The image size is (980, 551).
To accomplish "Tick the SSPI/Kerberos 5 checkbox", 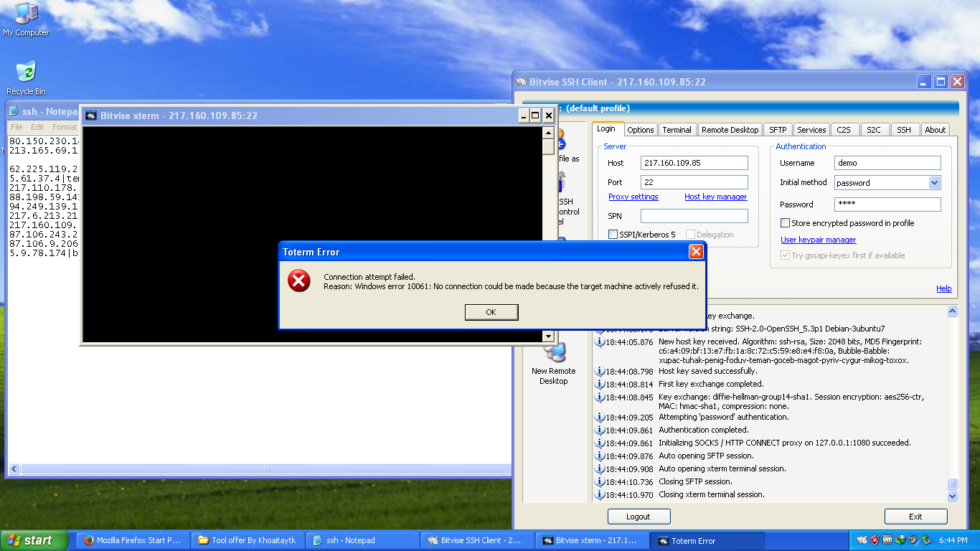I will tap(613, 235).
